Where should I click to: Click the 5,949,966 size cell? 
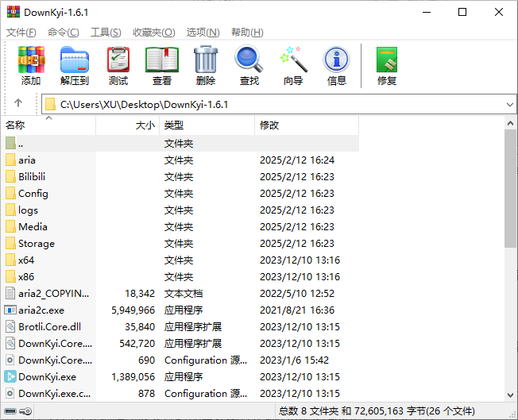[x=133, y=310]
